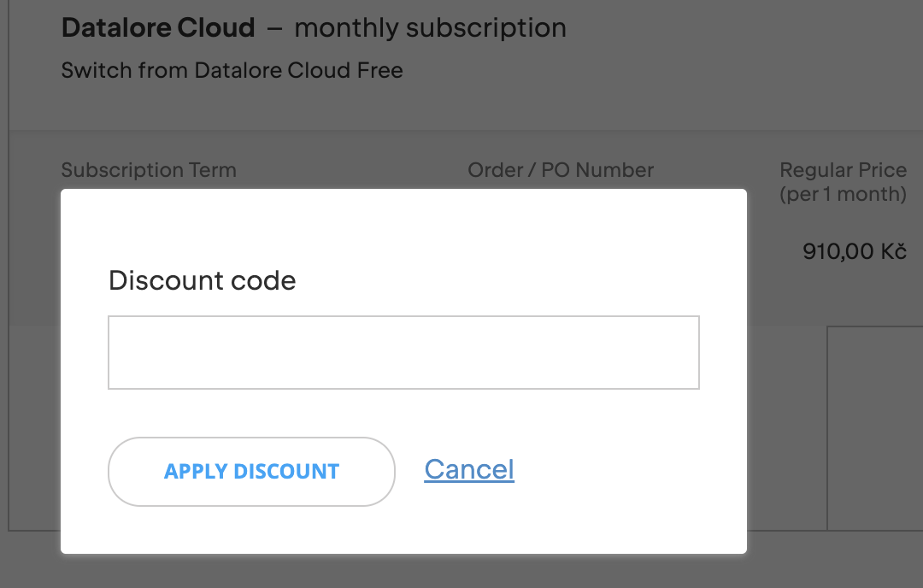Image resolution: width=923 pixels, height=588 pixels.
Task: Submit the discount with APPLY DISCOUNT
Action: [x=250, y=471]
